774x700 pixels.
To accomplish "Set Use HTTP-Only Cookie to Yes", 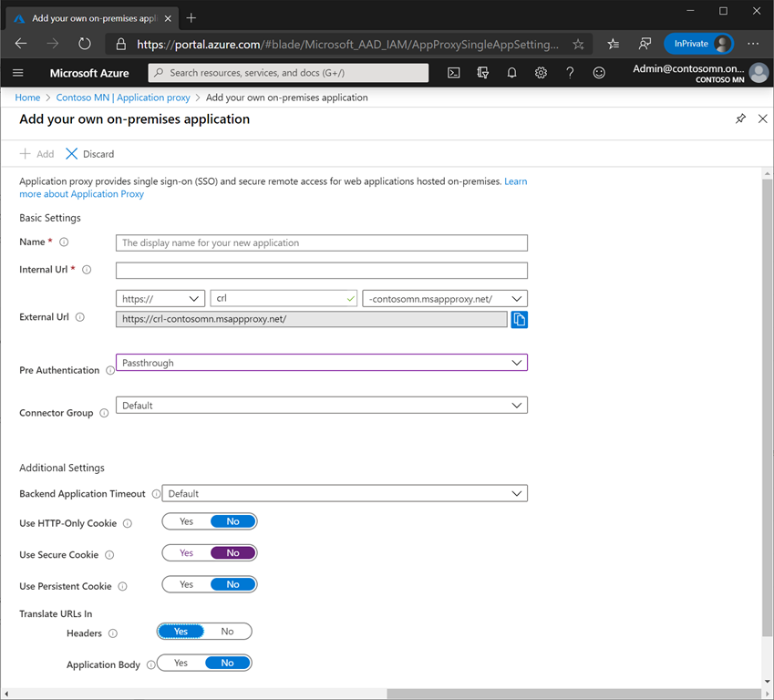I will tap(186, 521).
